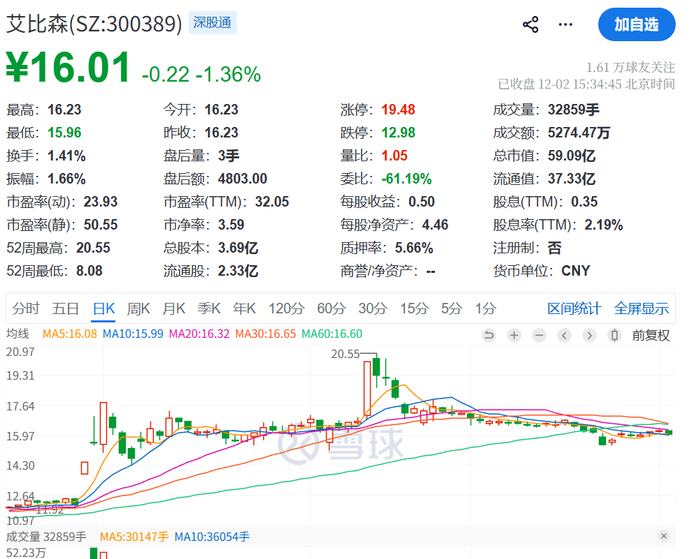The image size is (700, 559).
Task: Click the 成交量 32859手 label in the volume panel
Action: (x=46, y=537)
